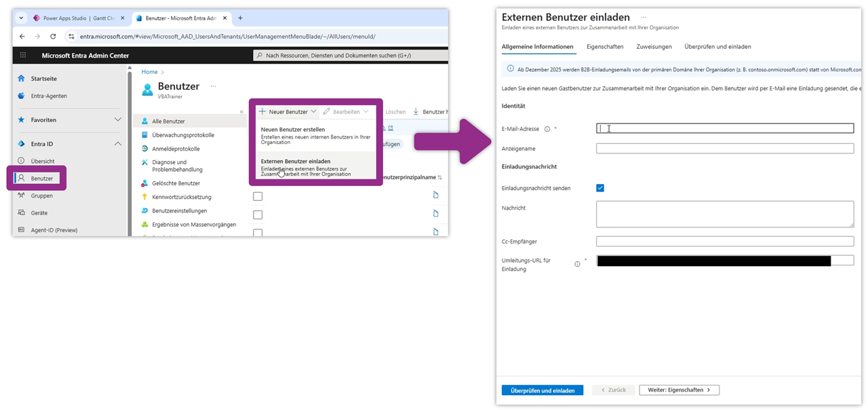Click the info icon beside Umleitungs-URL
Image resolution: width=868 pixels, height=410 pixels.
(578, 264)
